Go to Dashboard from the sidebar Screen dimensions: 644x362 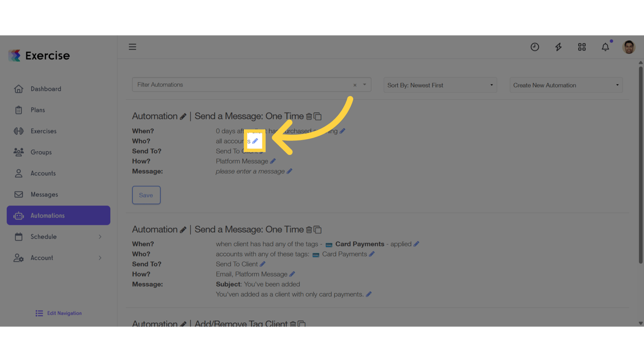pos(46,89)
